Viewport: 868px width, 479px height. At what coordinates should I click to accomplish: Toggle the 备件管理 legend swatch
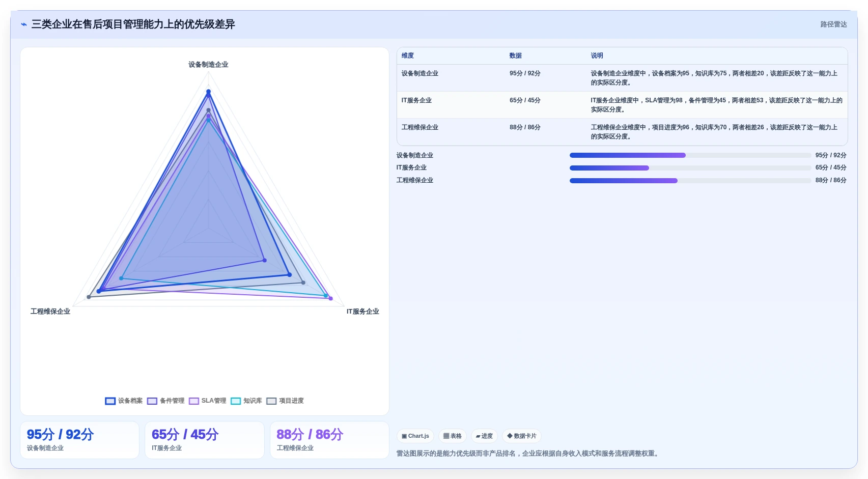click(152, 401)
